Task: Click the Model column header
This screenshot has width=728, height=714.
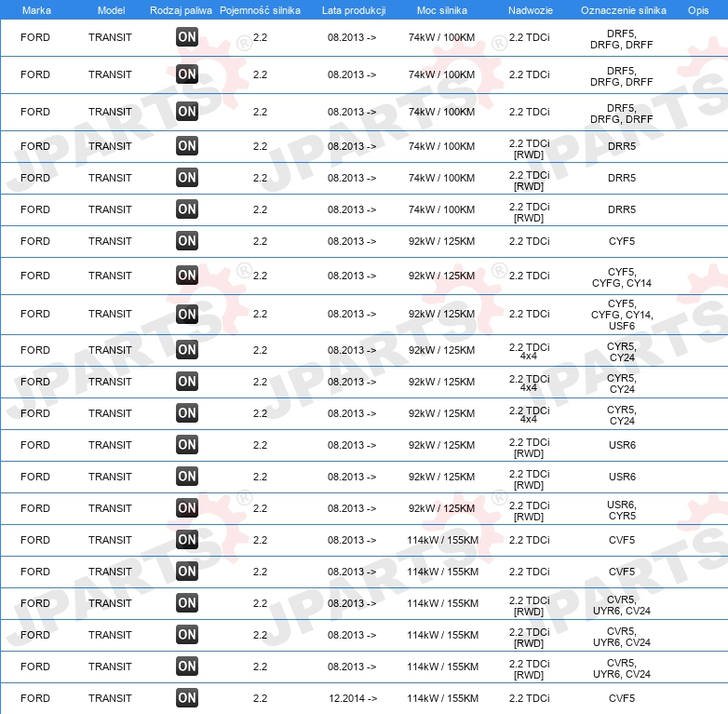Action: [x=111, y=10]
